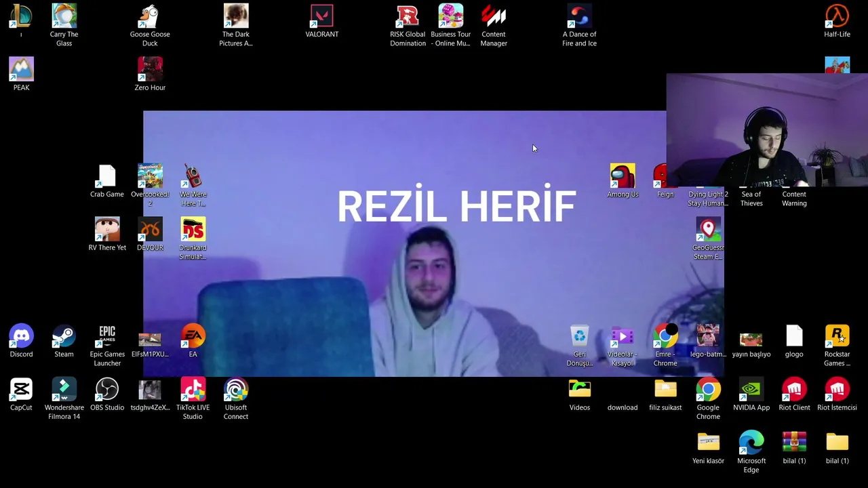Open Content Warning game icon

[794, 198]
